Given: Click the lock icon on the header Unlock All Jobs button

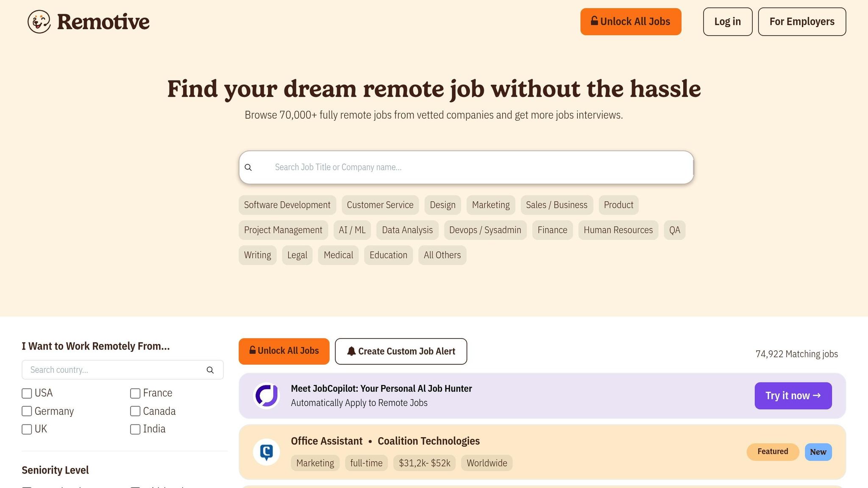Looking at the screenshot, I should [x=594, y=21].
